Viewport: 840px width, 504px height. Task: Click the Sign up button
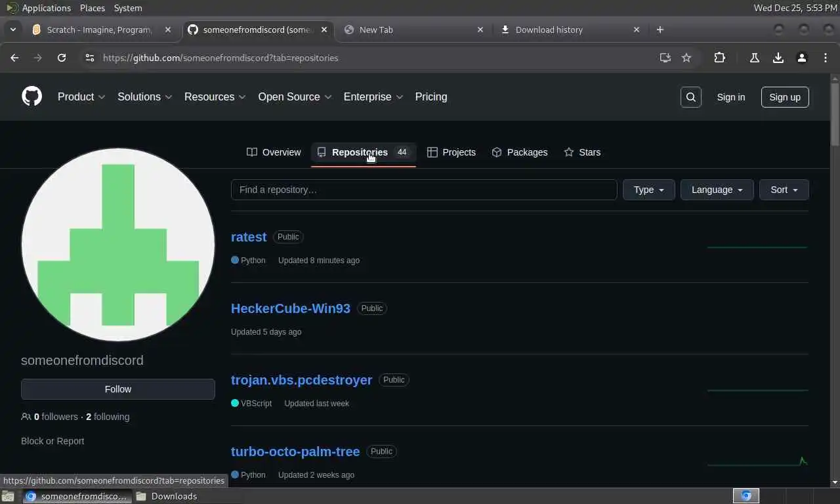[785, 97]
